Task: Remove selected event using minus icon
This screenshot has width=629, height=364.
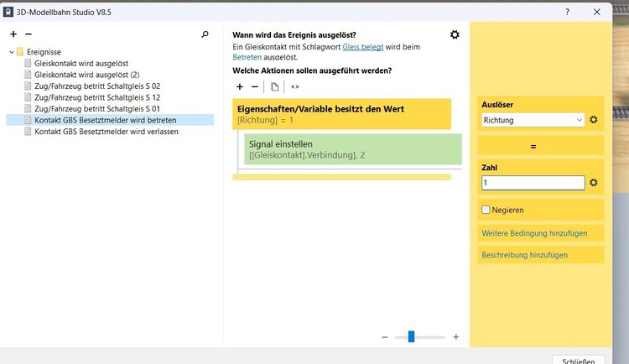Action: coord(28,34)
